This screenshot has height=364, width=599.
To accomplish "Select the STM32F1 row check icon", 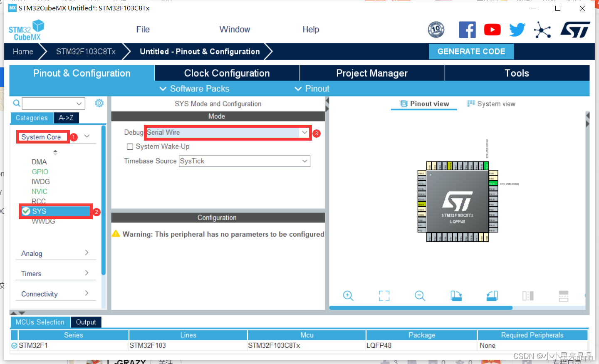I will point(14,345).
